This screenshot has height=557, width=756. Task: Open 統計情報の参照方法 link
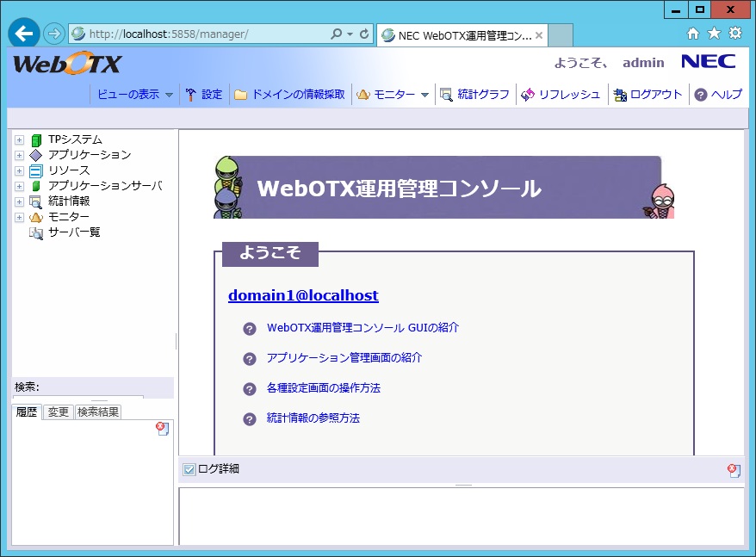[x=313, y=418]
